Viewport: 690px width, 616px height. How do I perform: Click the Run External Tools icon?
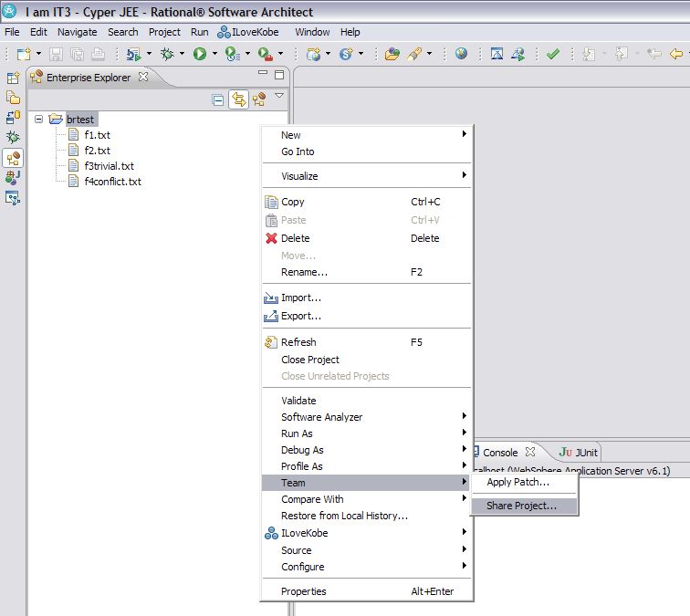pyautogui.click(x=266, y=54)
